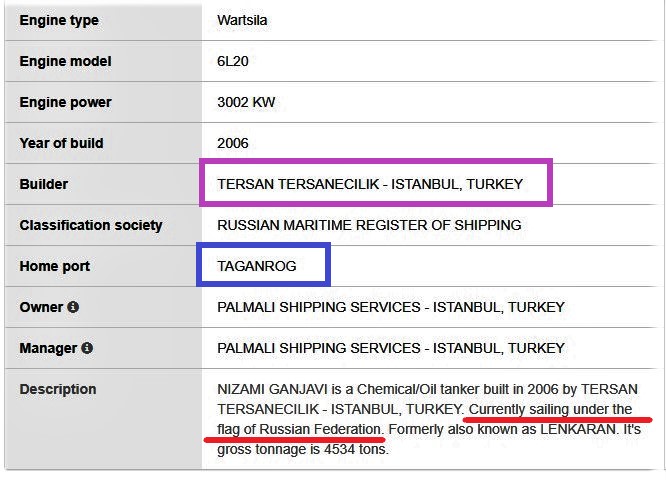Click the Home port label
This screenshot has width=666, height=480.
point(55,266)
